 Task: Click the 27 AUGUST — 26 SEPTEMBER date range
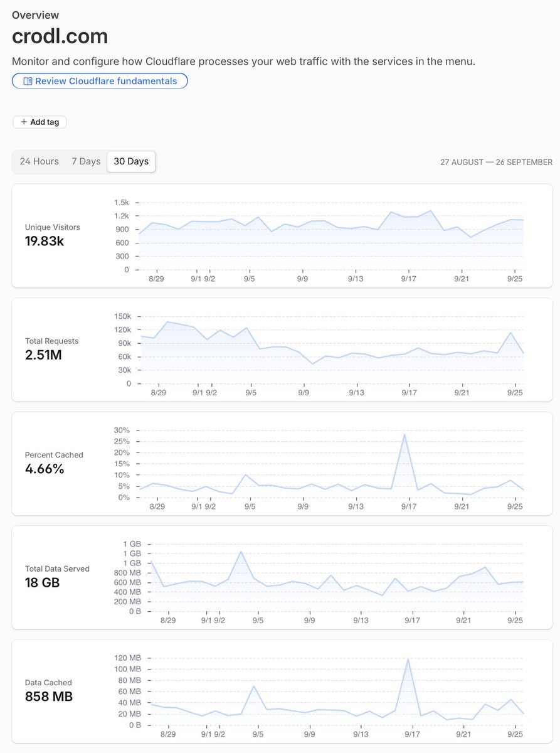(x=496, y=162)
